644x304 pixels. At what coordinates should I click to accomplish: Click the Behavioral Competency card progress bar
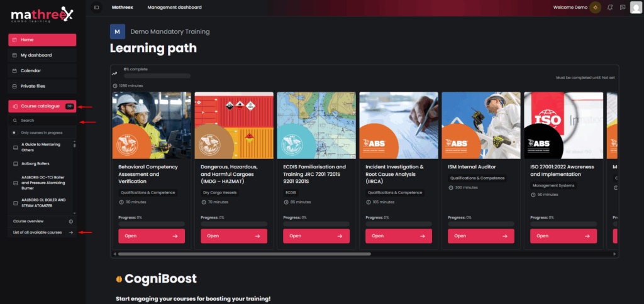pos(152,224)
